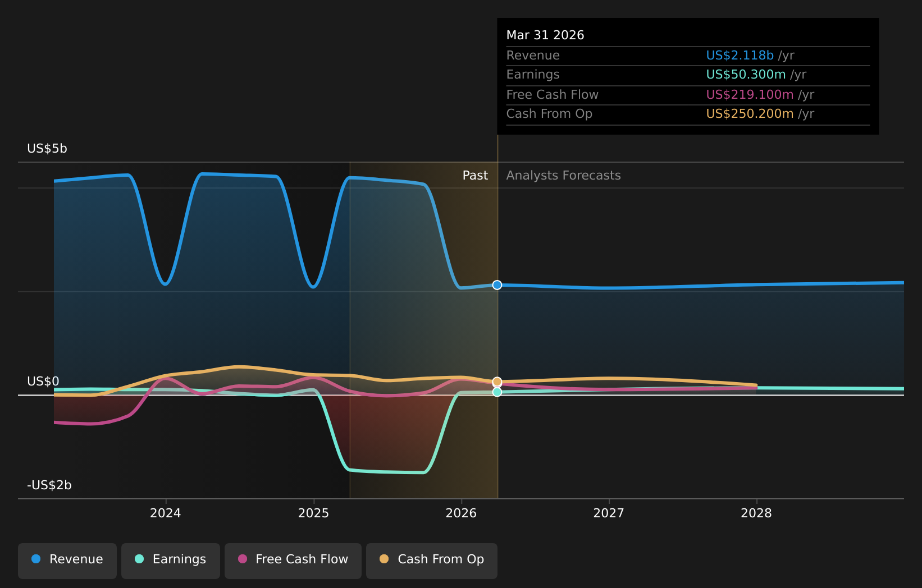Click the US$0 y-axis label
922x588 pixels.
point(43,382)
